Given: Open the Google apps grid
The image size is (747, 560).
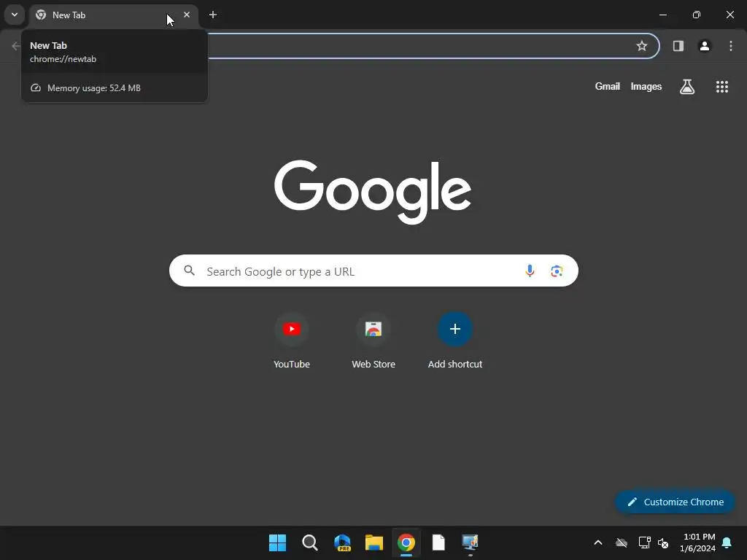Looking at the screenshot, I should pyautogui.click(x=722, y=86).
